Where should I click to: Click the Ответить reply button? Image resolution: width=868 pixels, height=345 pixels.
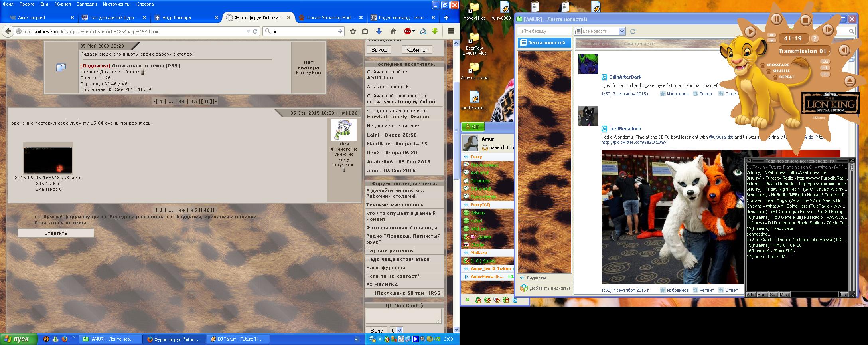[x=56, y=233]
